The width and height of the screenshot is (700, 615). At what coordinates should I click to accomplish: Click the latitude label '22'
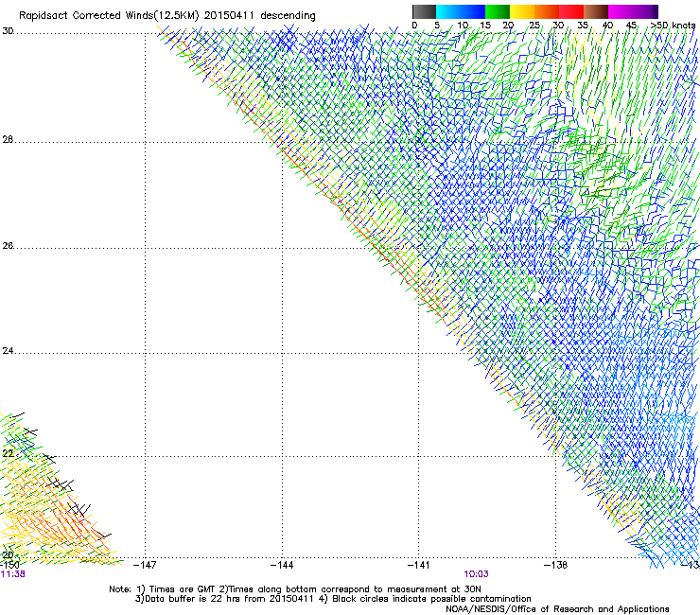(8, 454)
